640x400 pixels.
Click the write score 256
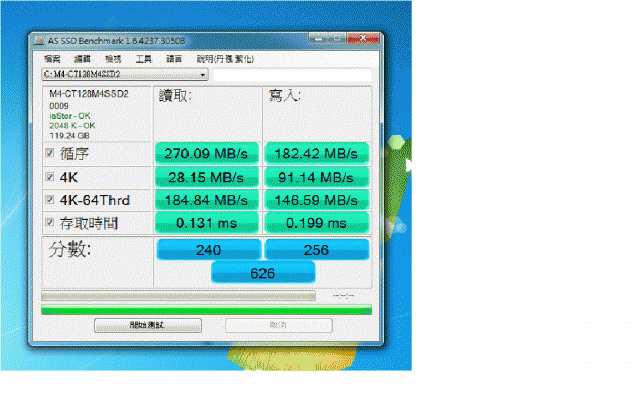[x=317, y=249]
